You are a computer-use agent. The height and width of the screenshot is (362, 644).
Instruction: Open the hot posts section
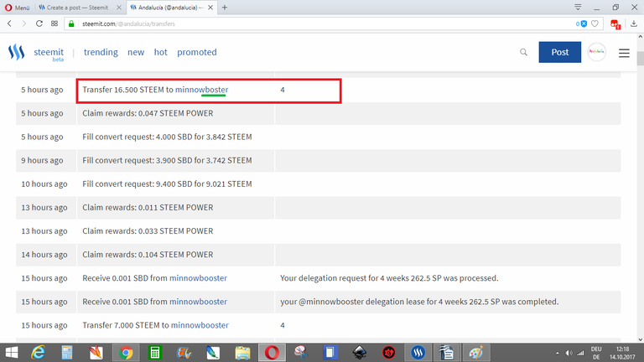click(161, 52)
